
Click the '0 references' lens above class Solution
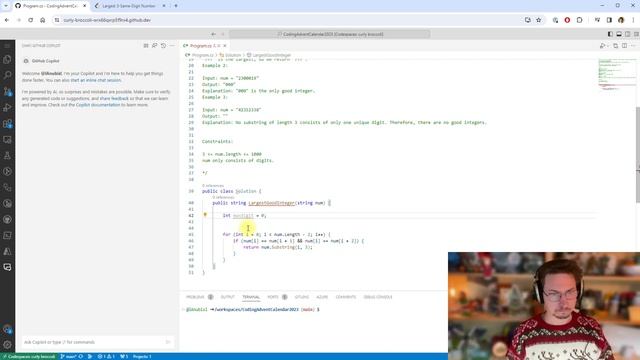(x=213, y=185)
